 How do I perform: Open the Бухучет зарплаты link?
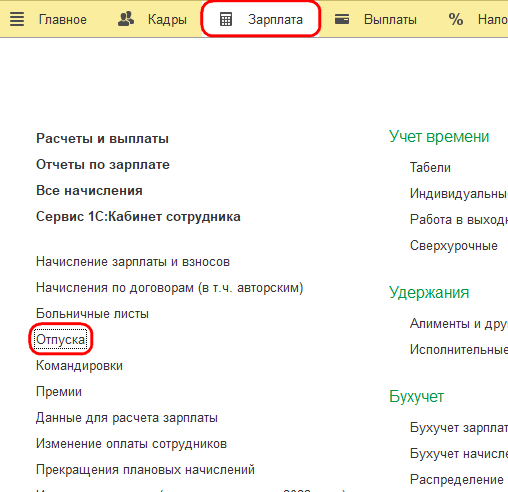click(x=459, y=428)
